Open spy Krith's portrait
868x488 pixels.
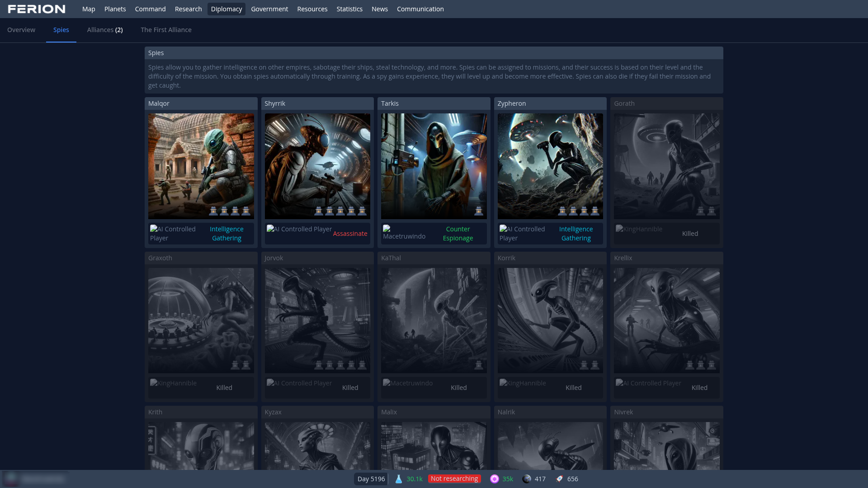click(x=201, y=446)
